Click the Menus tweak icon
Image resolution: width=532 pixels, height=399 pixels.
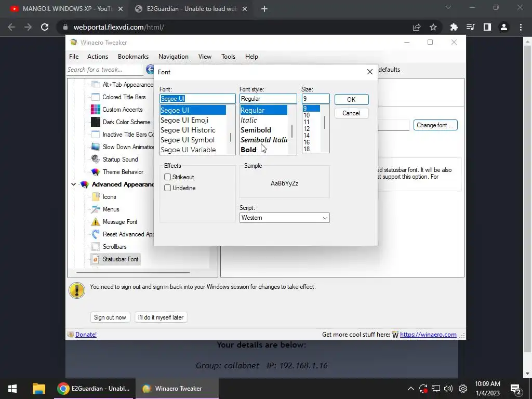tap(96, 209)
